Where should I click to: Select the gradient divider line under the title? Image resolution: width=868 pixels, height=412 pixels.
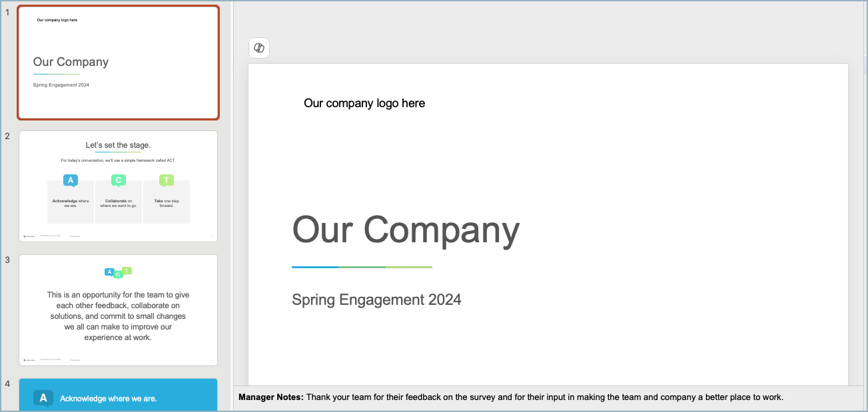click(x=361, y=266)
